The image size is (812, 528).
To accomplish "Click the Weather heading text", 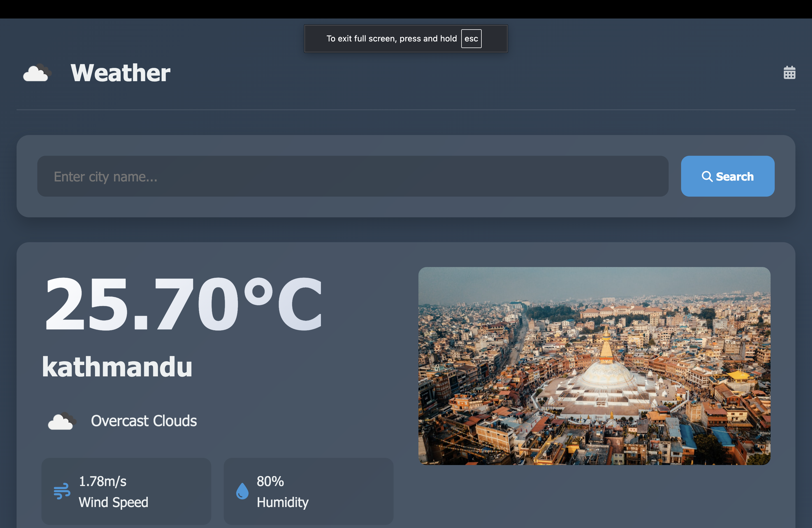I will [120, 73].
